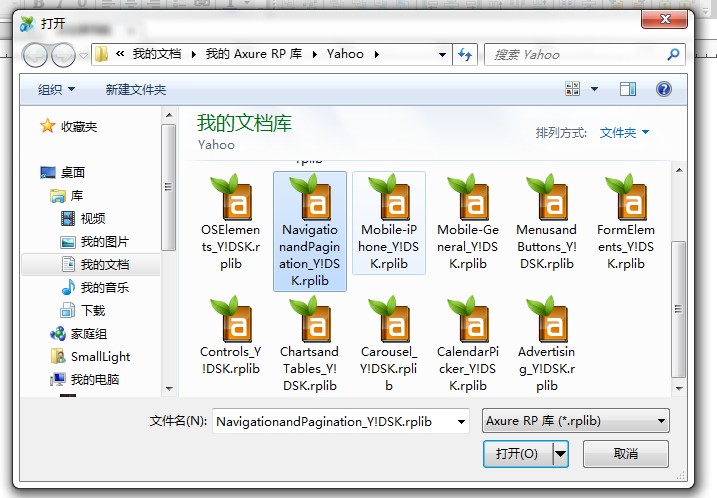Select NavigationandPagination_Y!DSK.rplib file icon

tap(310, 198)
